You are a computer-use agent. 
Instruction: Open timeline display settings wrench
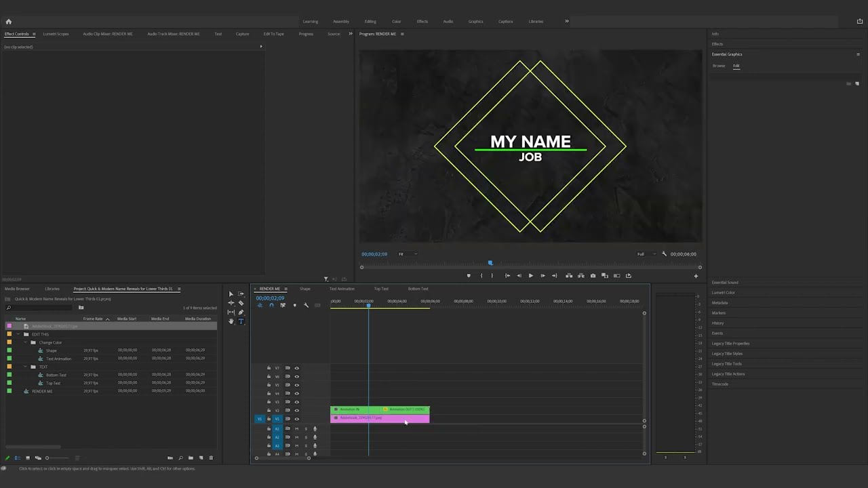pos(306,305)
